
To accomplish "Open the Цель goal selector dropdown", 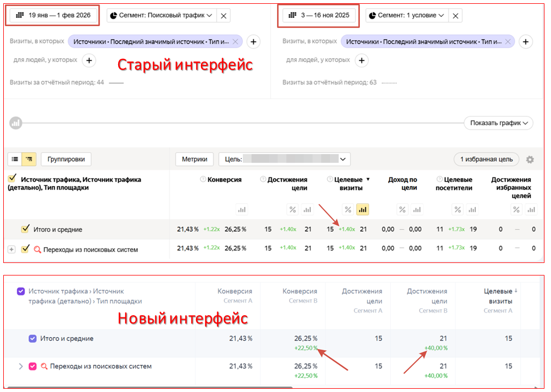I will point(285,160).
